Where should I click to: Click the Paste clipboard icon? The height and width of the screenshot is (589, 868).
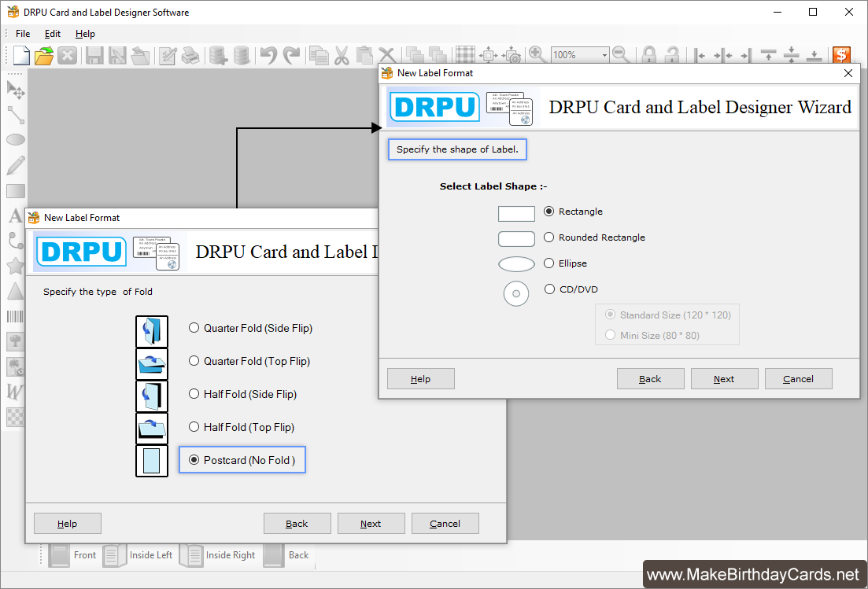364,55
